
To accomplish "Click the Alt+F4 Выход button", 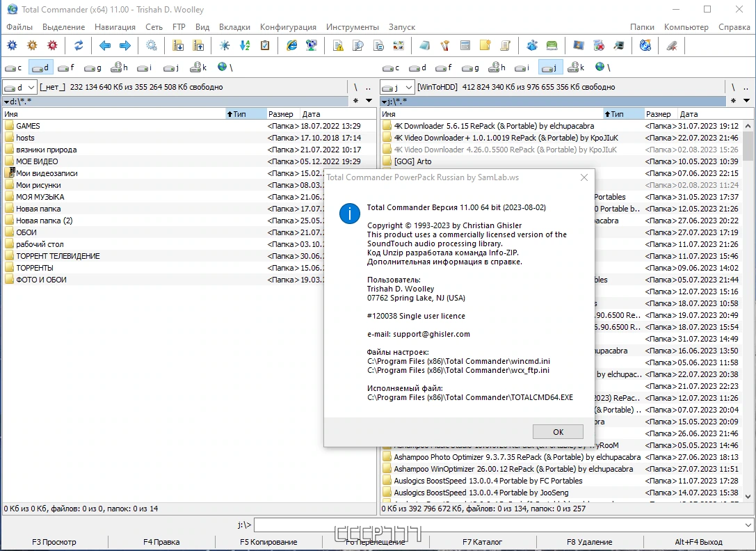I will point(699,542).
